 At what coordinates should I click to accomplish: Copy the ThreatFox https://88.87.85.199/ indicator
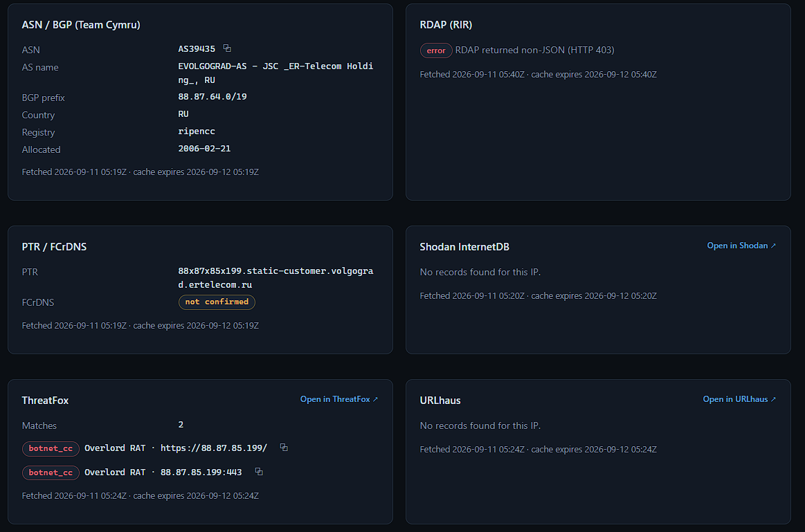click(283, 448)
